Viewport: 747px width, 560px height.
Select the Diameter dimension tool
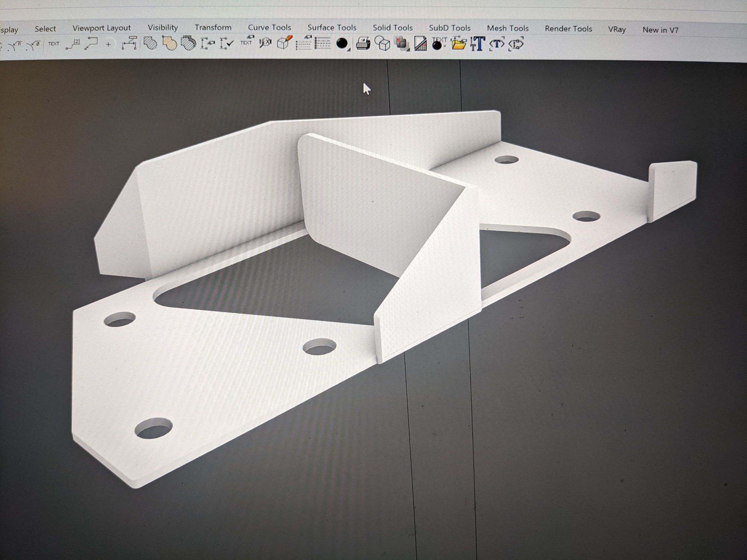tap(34, 45)
